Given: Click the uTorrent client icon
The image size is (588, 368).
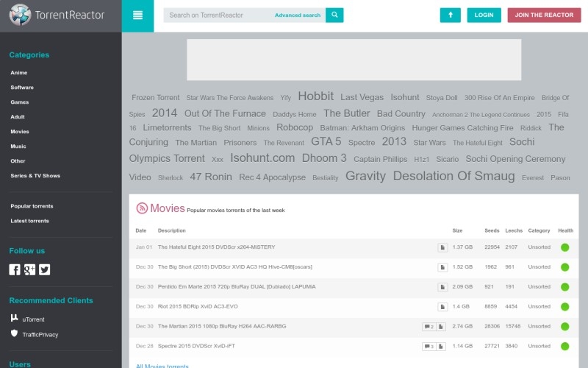Looking at the screenshot, I should coord(14,318).
